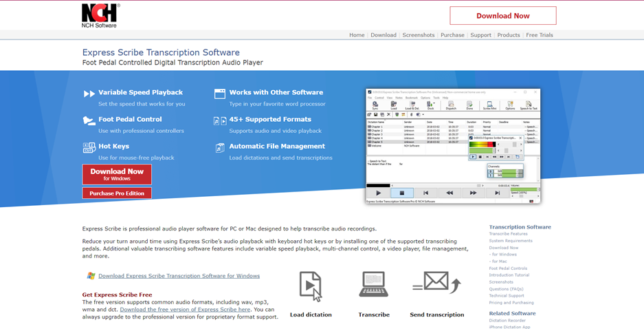Viewport: 644px width, 329px height.
Task: Go to the Free Trials menu item
Action: pos(540,35)
